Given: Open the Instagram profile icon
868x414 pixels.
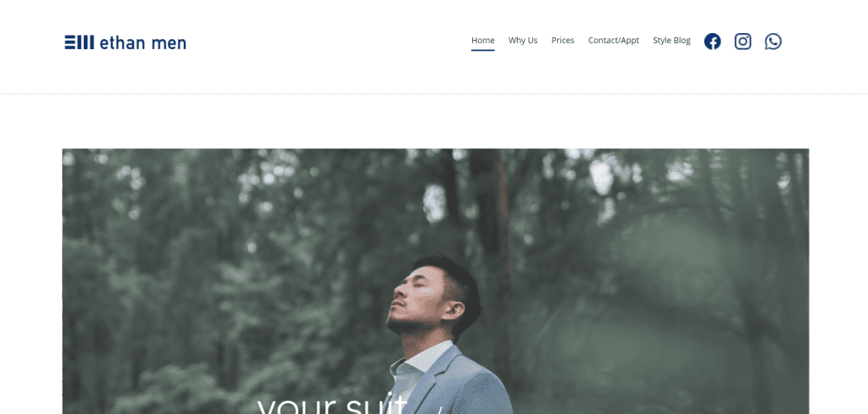Looking at the screenshot, I should coord(743,42).
